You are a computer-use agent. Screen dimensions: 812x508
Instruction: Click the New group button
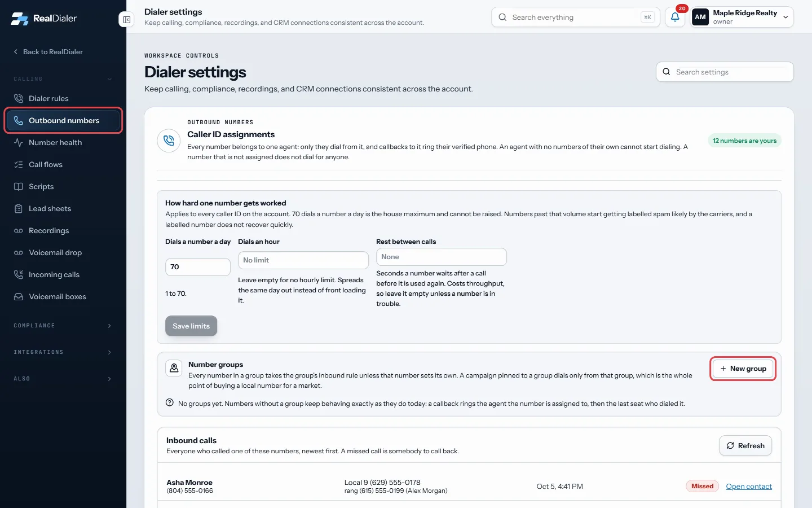tap(743, 369)
